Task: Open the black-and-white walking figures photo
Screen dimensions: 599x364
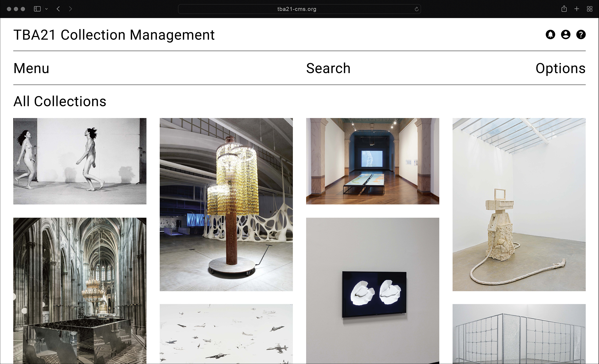Action: coord(80,161)
